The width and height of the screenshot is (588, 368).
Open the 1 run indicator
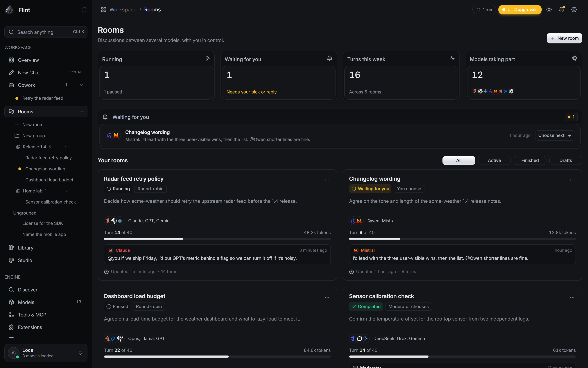pos(484,10)
